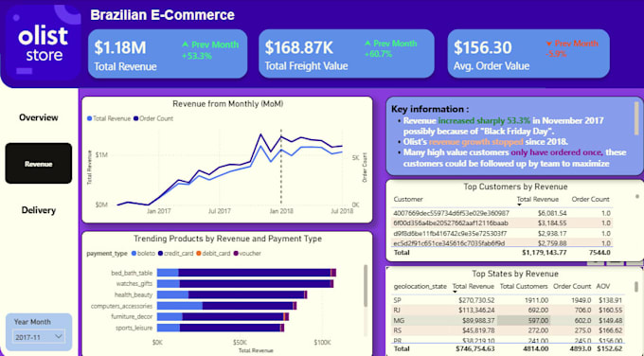The image size is (644, 356).
Task: Sort Top Customers by Order Count header
Action: 591,199
